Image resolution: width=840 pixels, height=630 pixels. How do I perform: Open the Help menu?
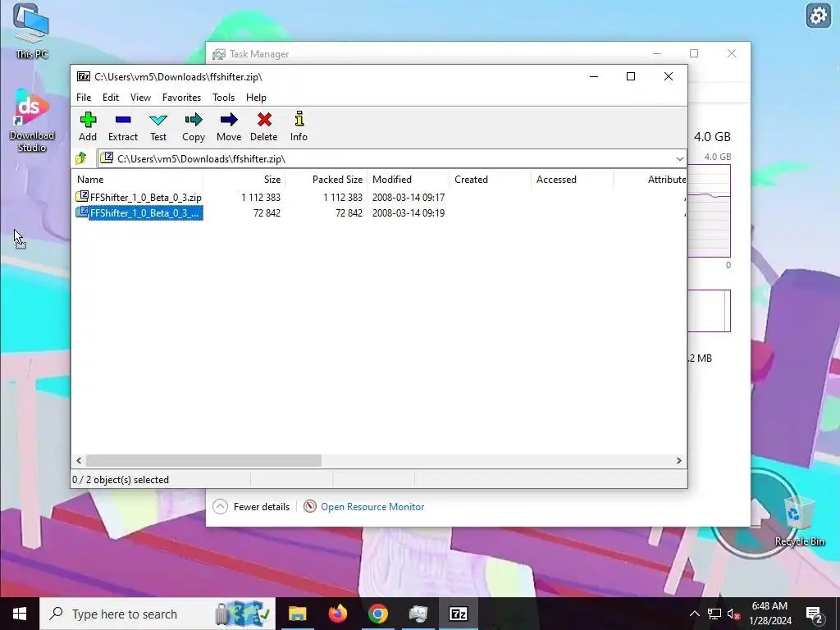[x=256, y=98]
